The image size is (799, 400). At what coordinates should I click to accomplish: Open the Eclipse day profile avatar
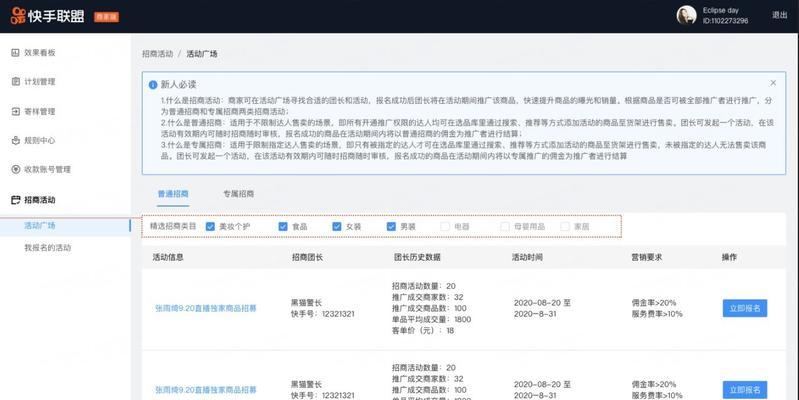[x=686, y=15]
